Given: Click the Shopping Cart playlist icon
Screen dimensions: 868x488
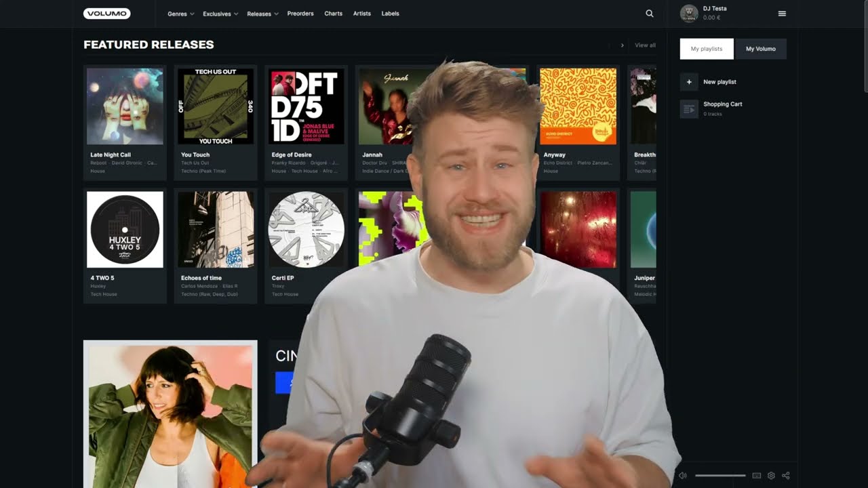Looking at the screenshot, I should coord(689,108).
